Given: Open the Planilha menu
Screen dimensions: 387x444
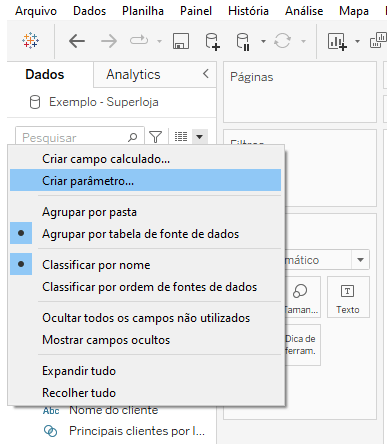Looking at the screenshot, I should (x=143, y=11).
